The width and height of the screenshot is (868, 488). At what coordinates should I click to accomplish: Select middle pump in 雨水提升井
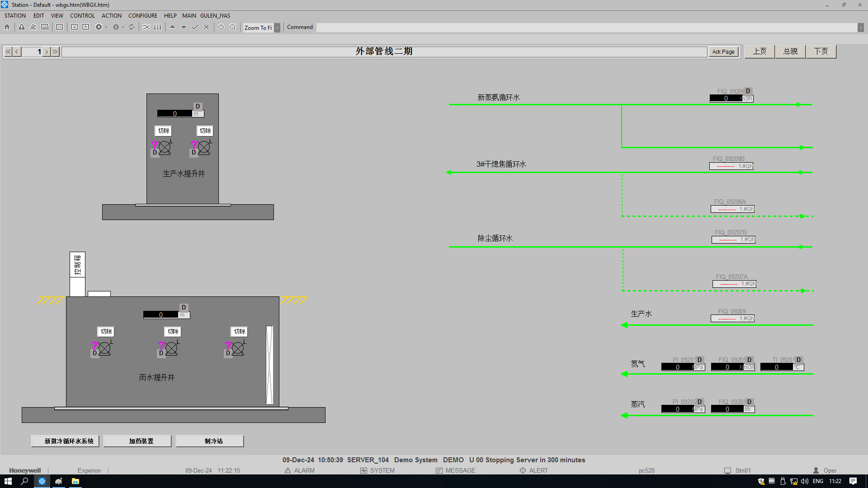tap(171, 348)
